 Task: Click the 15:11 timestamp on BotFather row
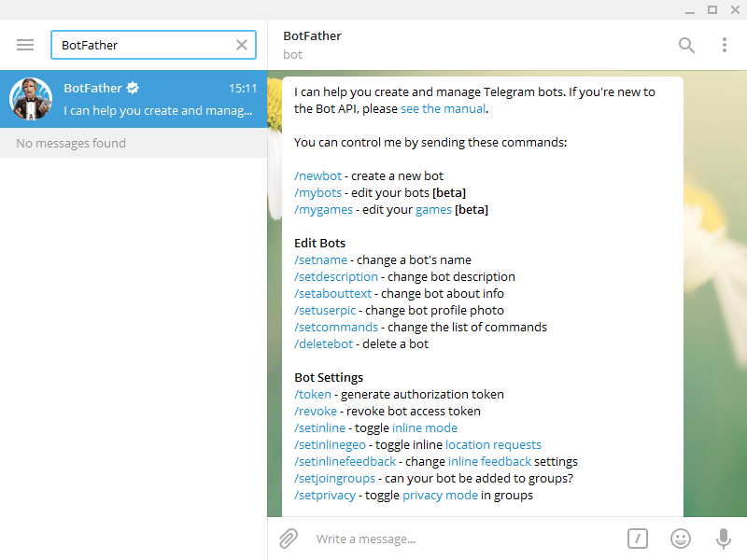tap(243, 88)
